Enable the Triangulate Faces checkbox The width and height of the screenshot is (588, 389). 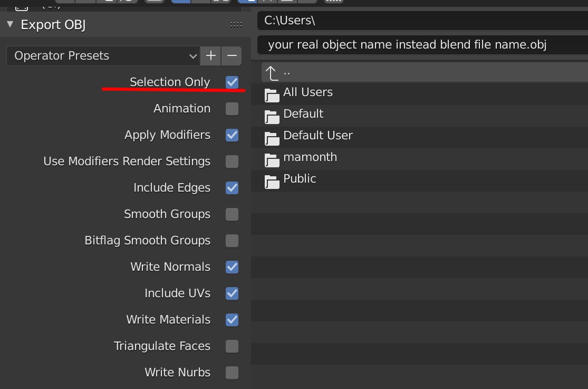pos(232,346)
